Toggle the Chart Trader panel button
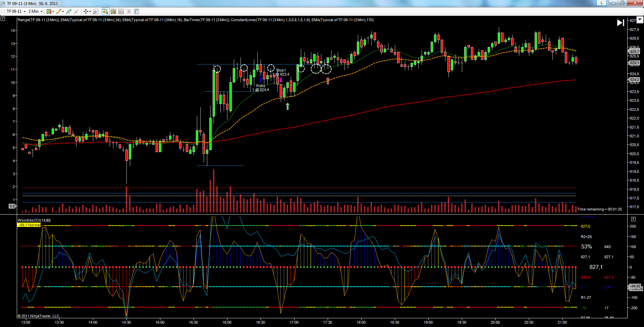This screenshot has width=644, height=327. point(105,11)
